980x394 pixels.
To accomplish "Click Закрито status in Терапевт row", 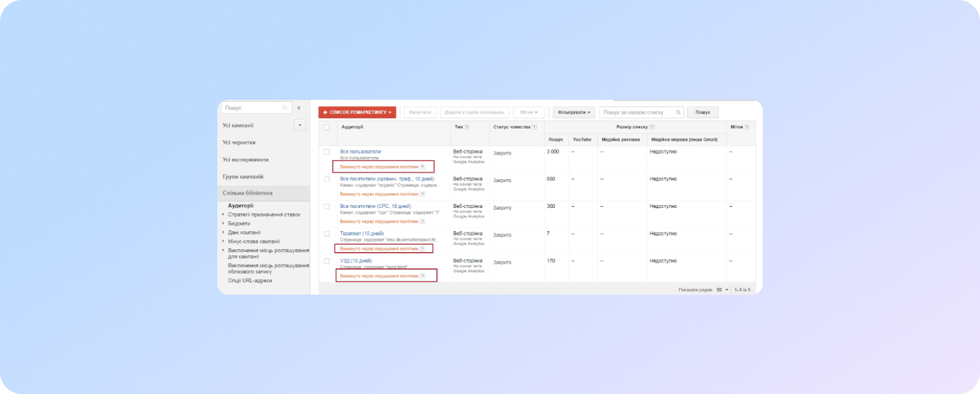I will coord(502,235).
